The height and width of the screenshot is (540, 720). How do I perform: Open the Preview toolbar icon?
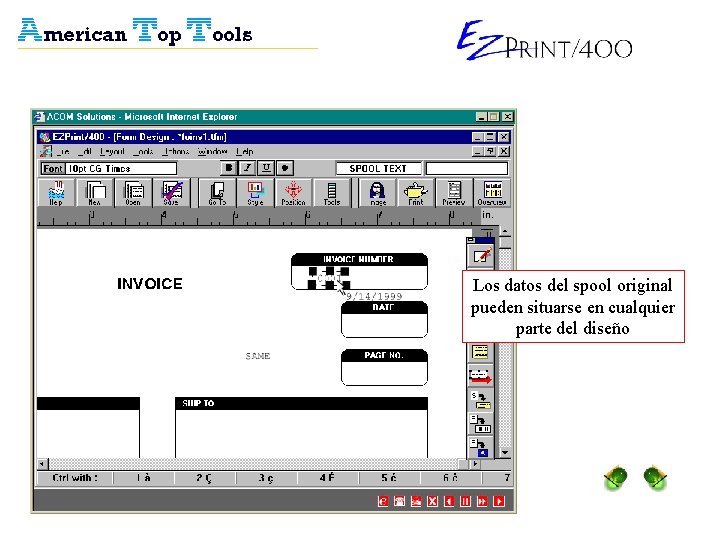click(454, 192)
